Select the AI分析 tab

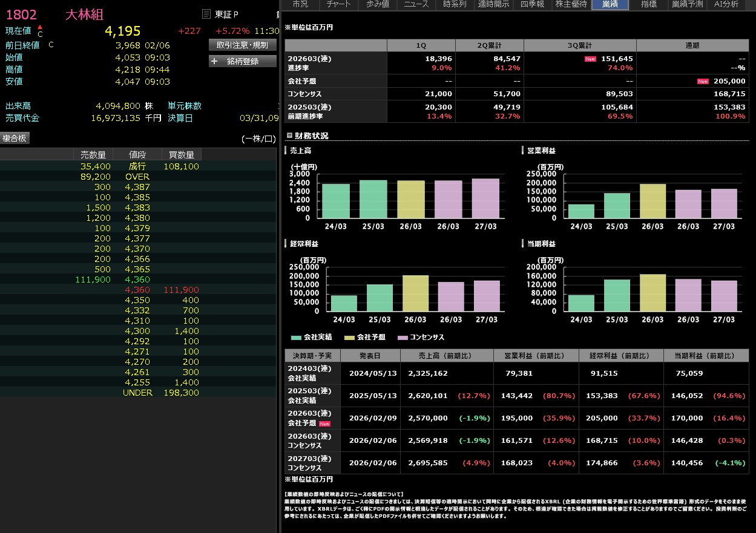726,4
